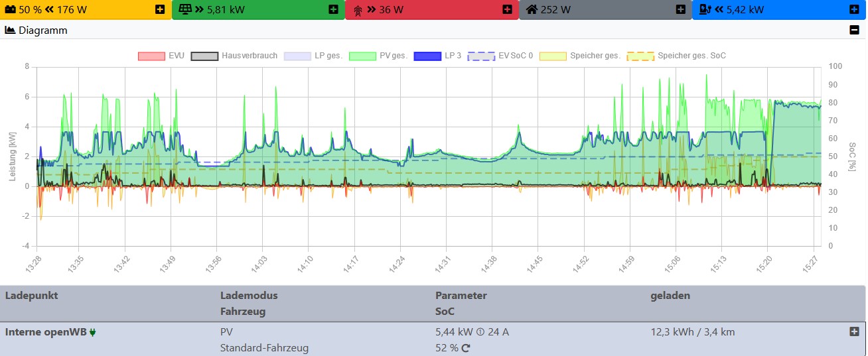
Task: Click the solar panel icon in green card
Action: click(184, 10)
